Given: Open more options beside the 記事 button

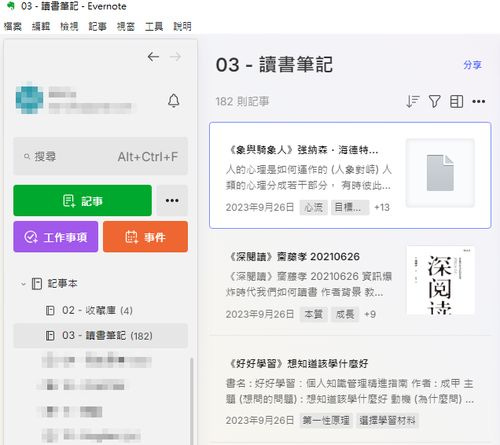Looking at the screenshot, I should pyautogui.click(x=172, y=201).
